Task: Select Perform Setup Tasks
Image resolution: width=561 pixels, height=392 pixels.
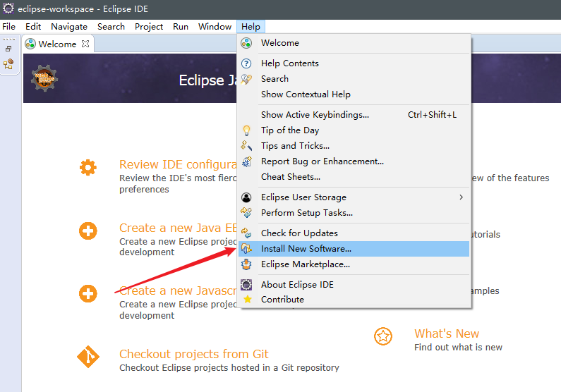Action: pyautogui.click(x=354, y=213)
